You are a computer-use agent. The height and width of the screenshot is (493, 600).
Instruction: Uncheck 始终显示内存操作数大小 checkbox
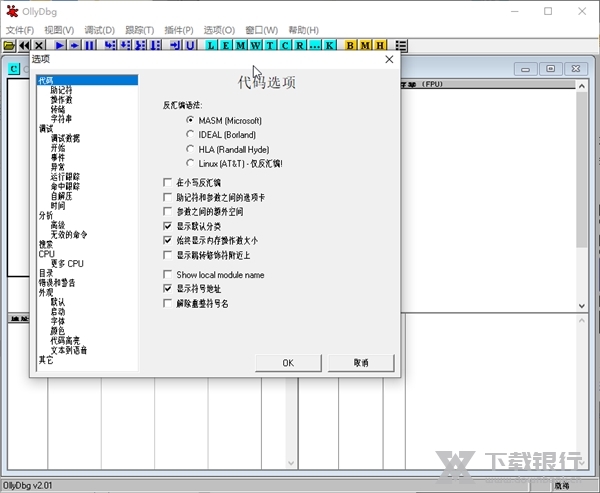167,240
